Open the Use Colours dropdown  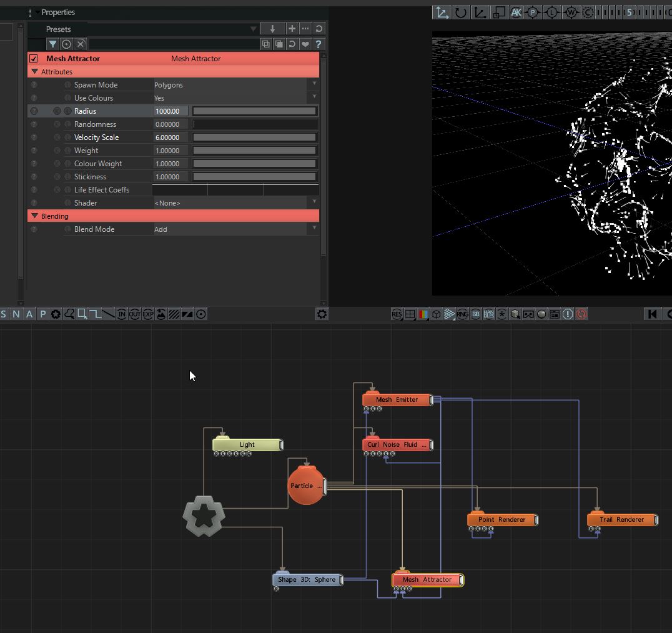click(x=235, y=97)
